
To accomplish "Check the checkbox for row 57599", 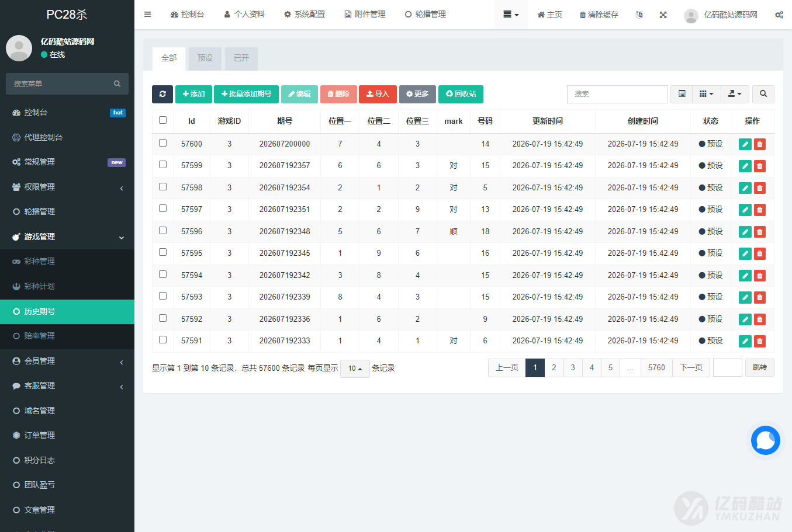I will tap(162, 165).
